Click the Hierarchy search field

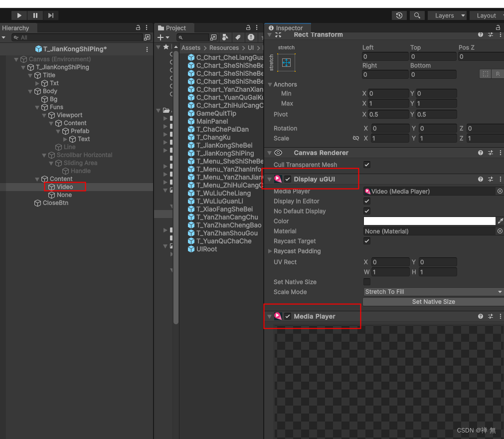point(77,37)
